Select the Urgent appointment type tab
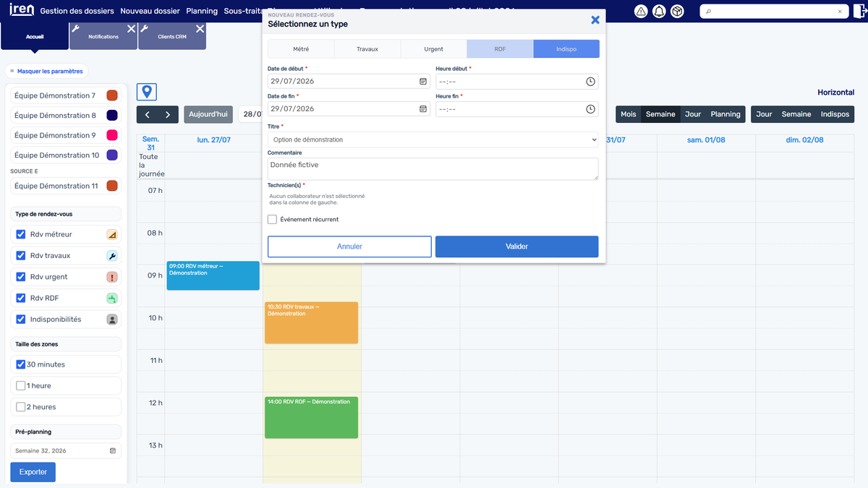 pyautogui.click(x=433, y=49)
